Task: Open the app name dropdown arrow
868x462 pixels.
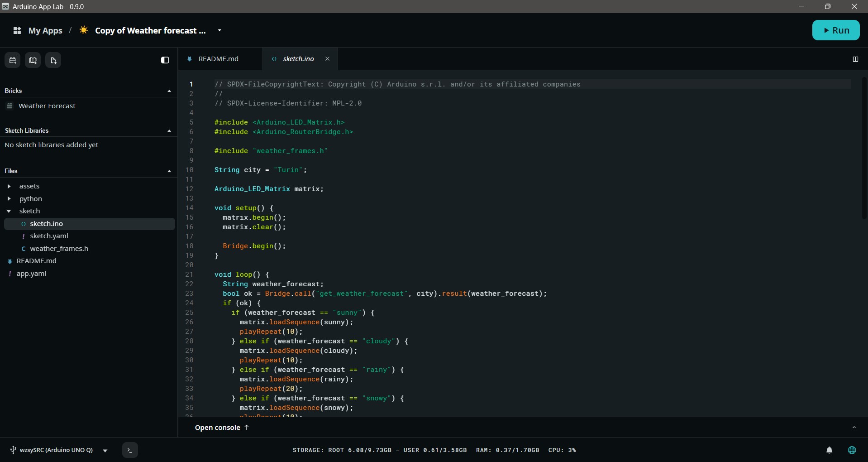Action: pos(219,30)
